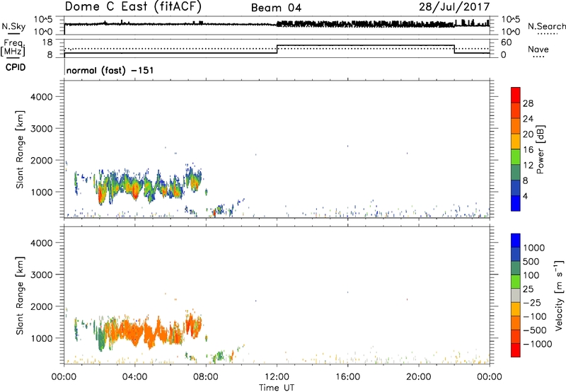Click the blue bottom power colorbar segment
Image resolution: width=566 pixels, height=392 pixels.
coord(516,203)
